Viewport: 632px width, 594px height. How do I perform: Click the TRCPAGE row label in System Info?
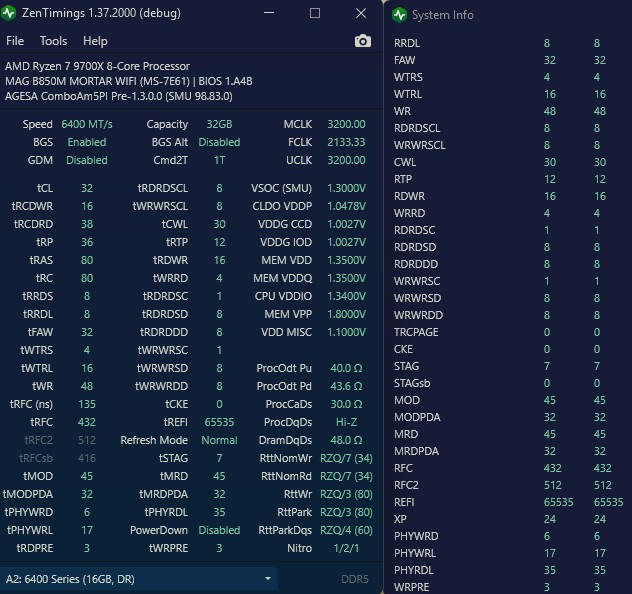pos(416,332)
